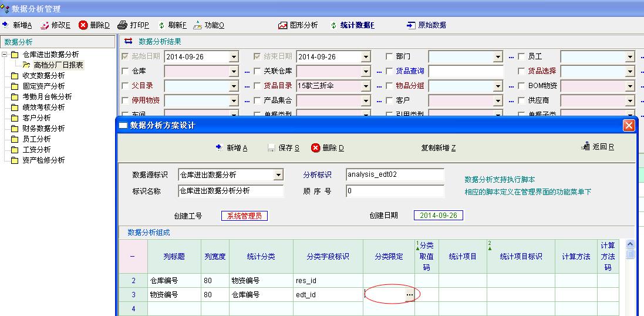Collapse the 仓库进出数据分析 tree node
The height and width of the screenshot is (316, 644).
(5, 55)
